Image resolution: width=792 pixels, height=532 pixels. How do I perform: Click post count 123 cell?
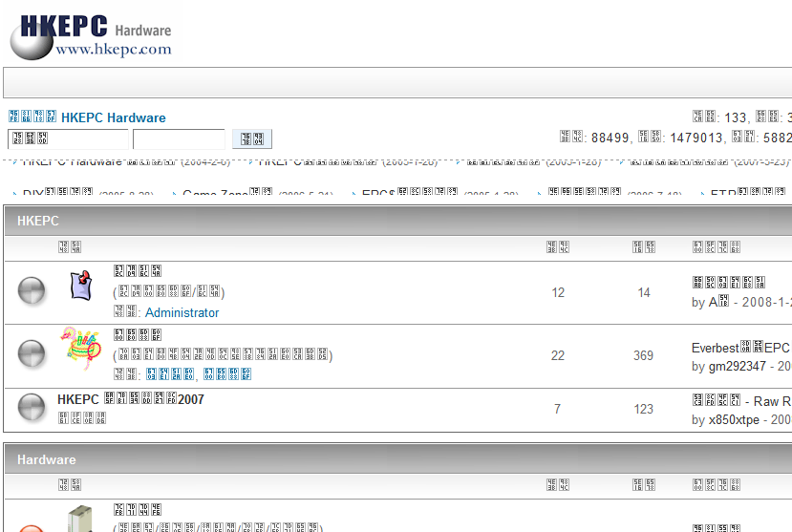[x=644, y=409]
